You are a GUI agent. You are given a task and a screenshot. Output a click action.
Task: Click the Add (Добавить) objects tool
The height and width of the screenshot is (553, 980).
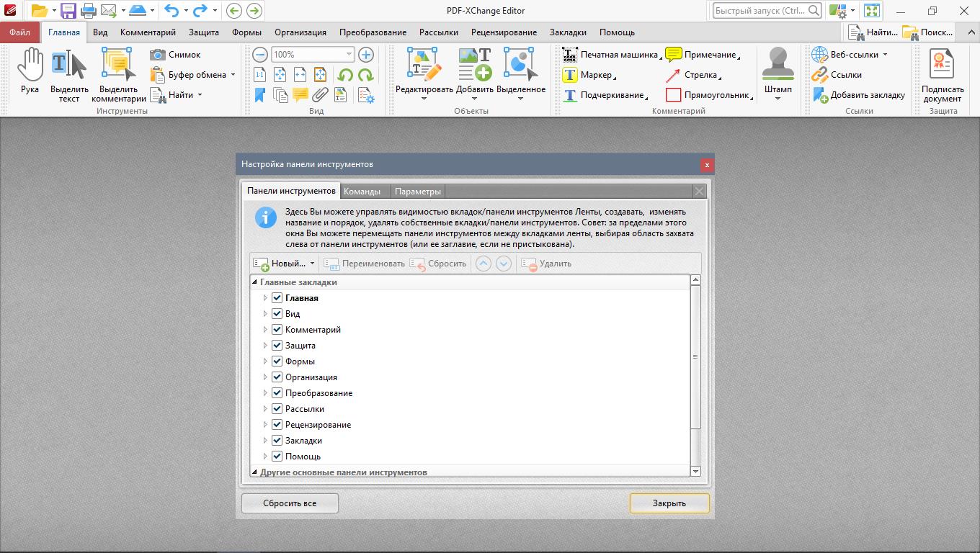pos(474,73)
